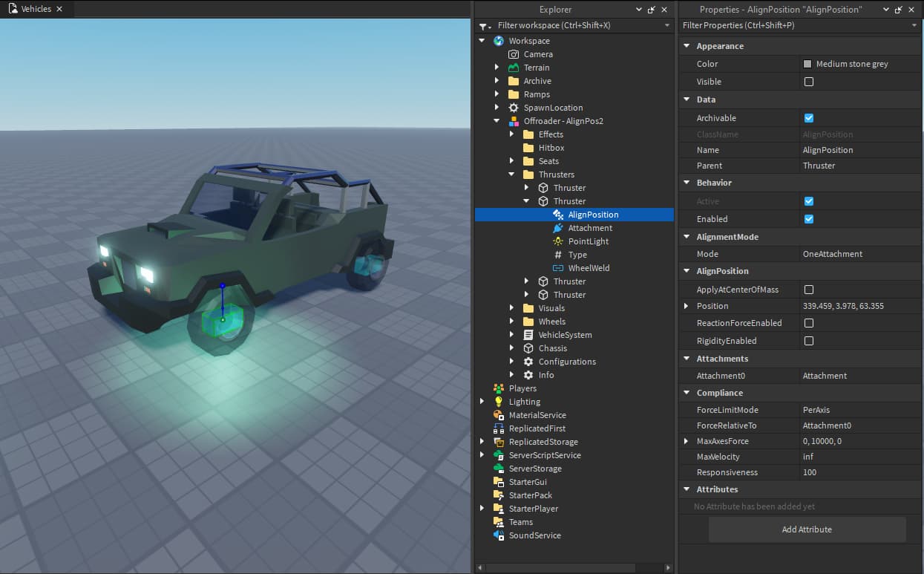Select the PointLight bulb icon

(558, 241)
